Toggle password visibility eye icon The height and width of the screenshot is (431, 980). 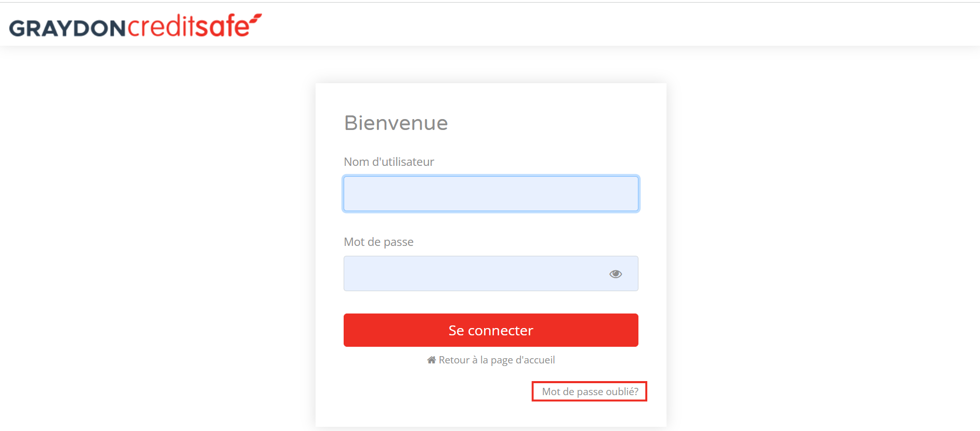pyautogui.click(x=616, y=274)
